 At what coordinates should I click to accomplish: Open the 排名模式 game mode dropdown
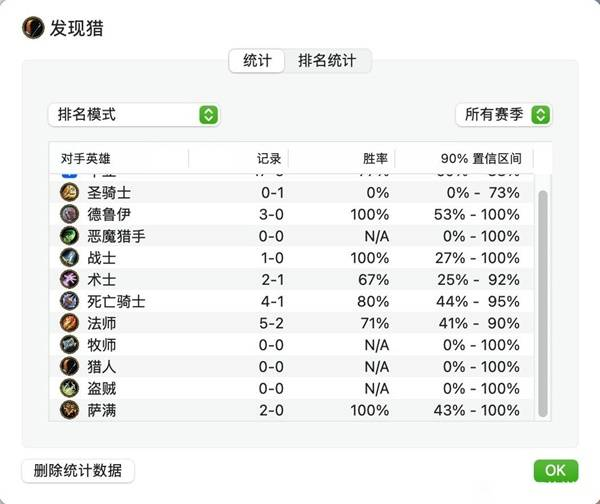[x=134, y=114]
